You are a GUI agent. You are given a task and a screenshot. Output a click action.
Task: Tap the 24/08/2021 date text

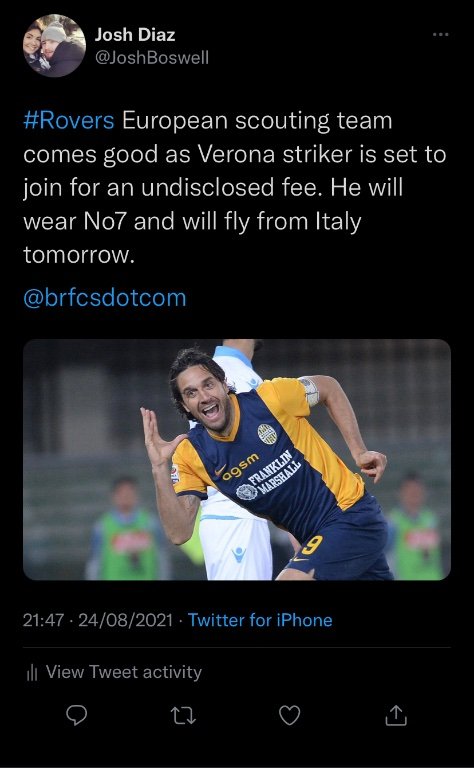coord(125,621)
